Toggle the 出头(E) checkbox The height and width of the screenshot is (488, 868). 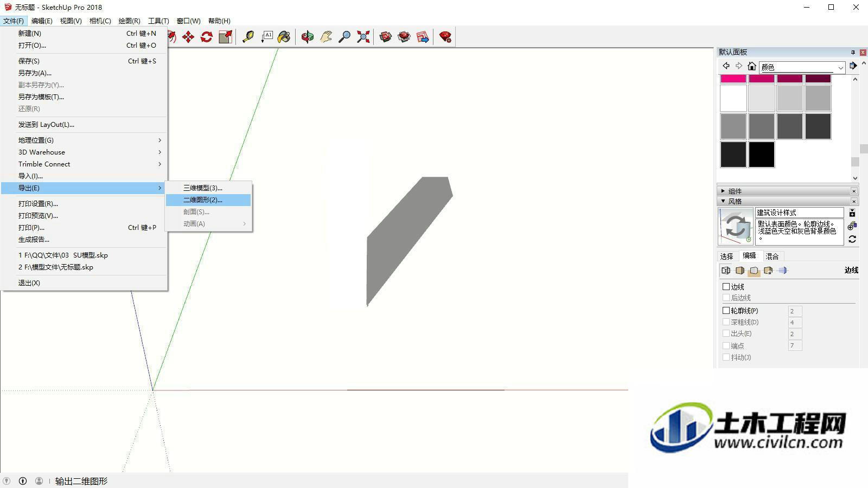pos(726,333)
